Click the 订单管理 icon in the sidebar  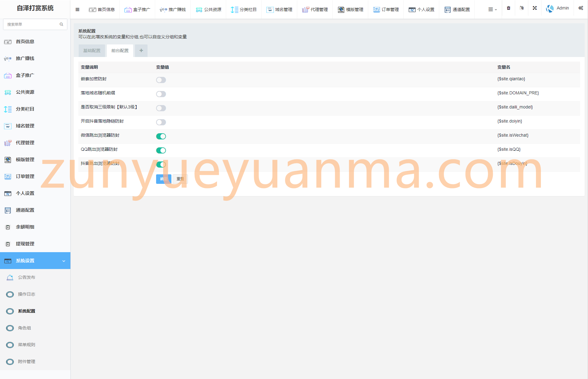8,176
